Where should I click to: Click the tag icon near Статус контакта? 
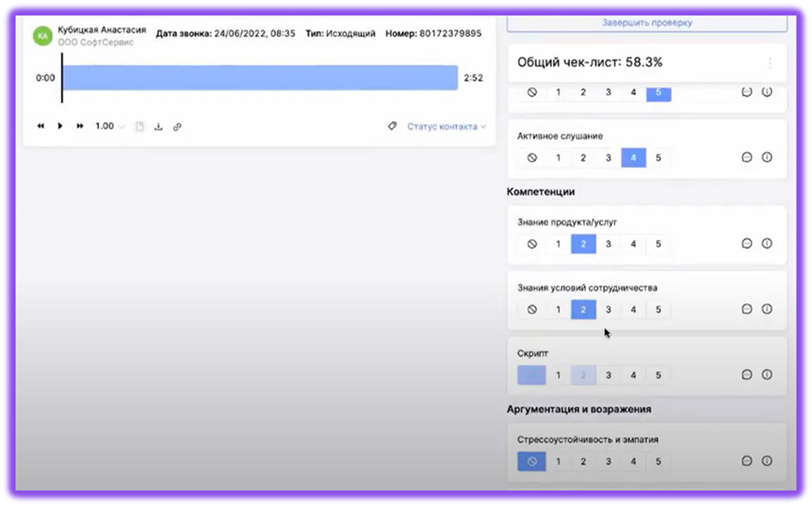pyautogui.click(x=392, y=126)
